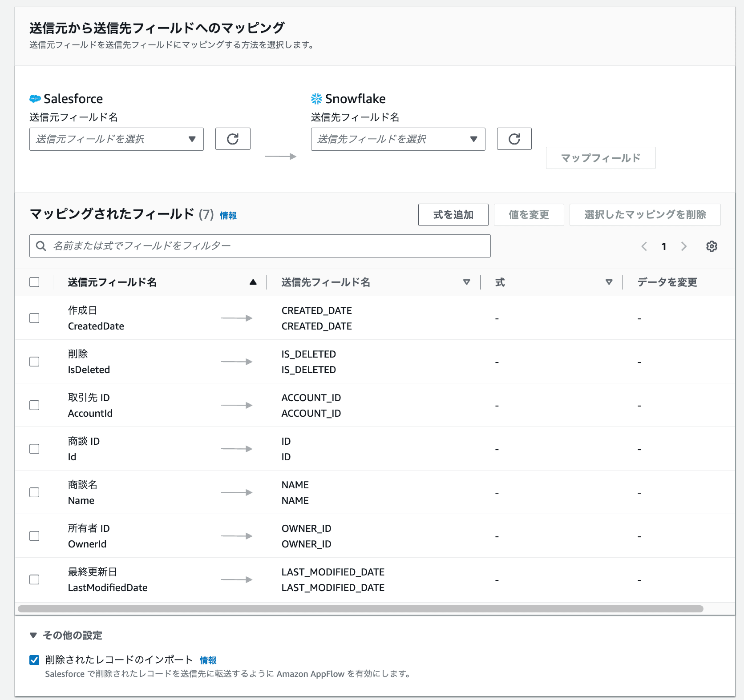Screen dimensions: 744x700
Task: Check the LastModifiedDate mapping row
Action: [x=34, y=579]
